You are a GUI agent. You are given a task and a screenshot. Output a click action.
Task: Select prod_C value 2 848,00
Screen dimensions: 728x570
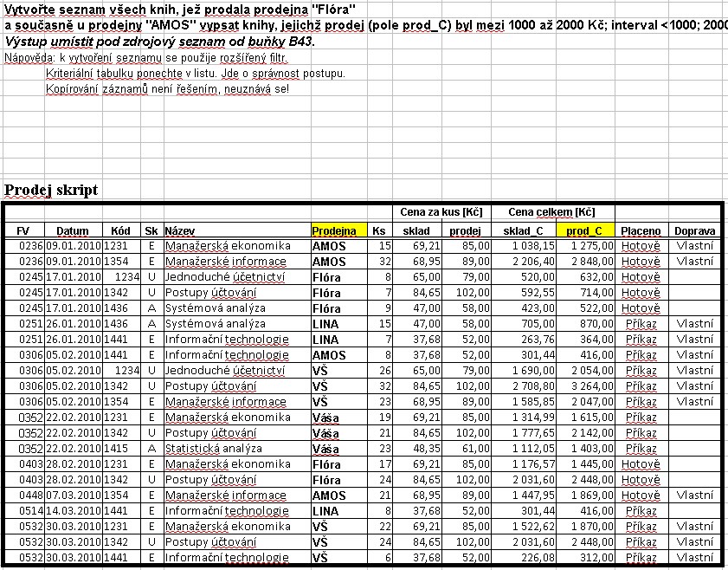point(585,262)
